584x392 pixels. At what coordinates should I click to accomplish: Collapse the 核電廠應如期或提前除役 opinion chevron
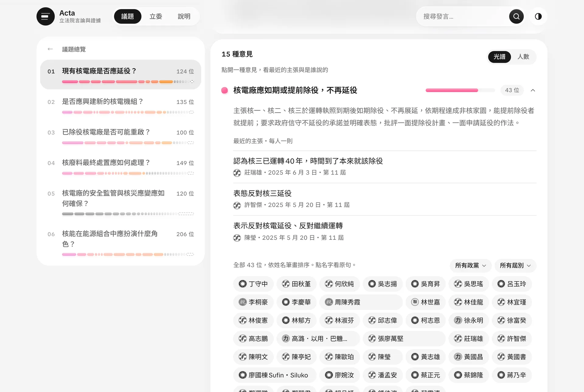[x=533, y=90]
